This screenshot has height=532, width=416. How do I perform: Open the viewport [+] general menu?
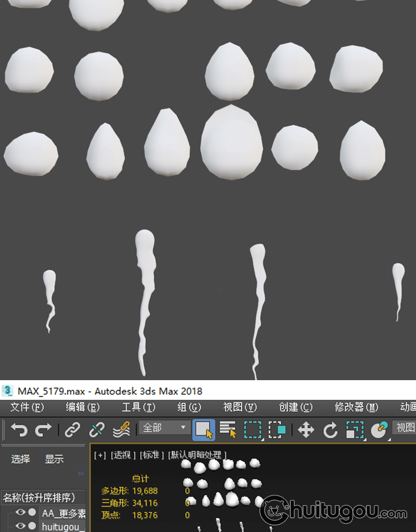click(100, 455)
